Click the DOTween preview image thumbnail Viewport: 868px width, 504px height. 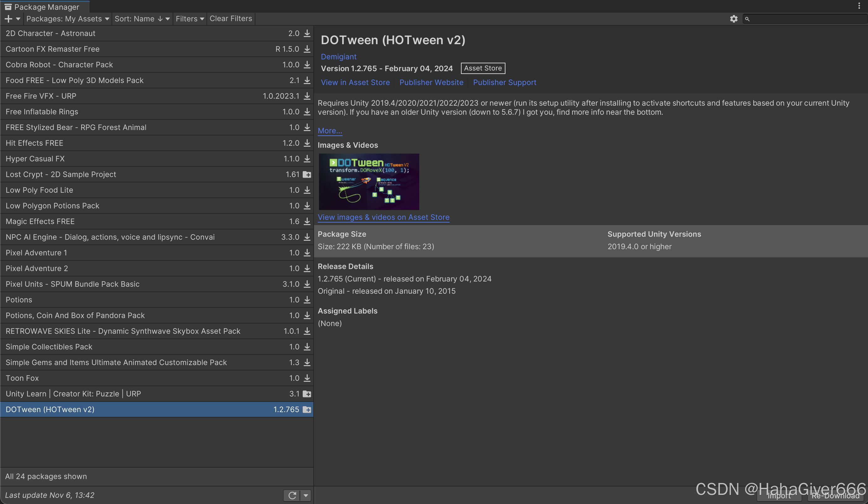[x=369, y=181]
